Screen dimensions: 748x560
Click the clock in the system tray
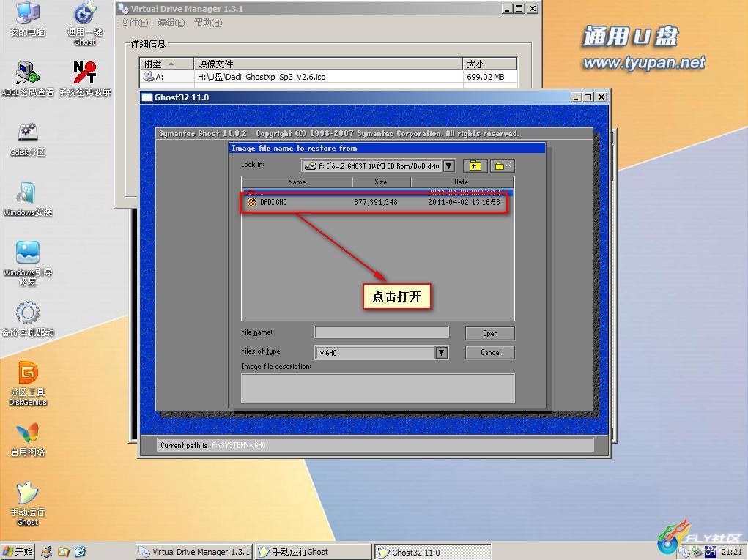point(732,553)
